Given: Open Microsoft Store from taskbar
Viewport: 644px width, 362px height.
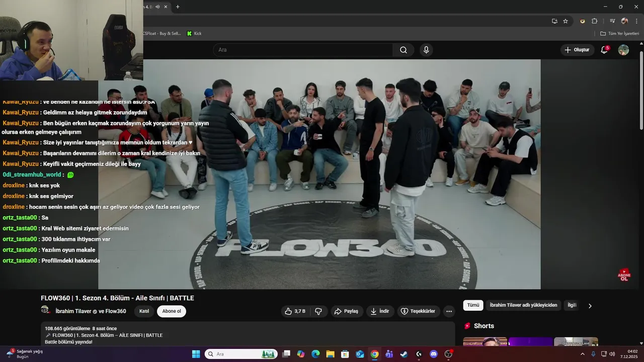Looking at the screenshot, I should [345, 354].
